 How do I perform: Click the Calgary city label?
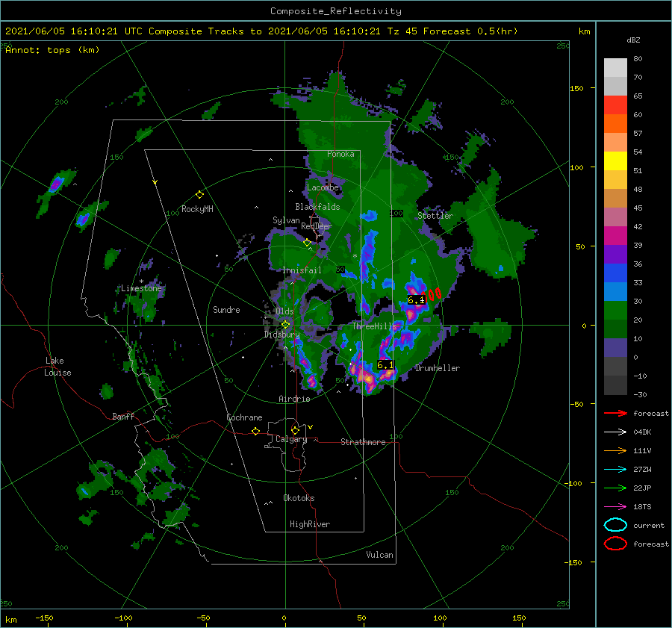[291, 439]
